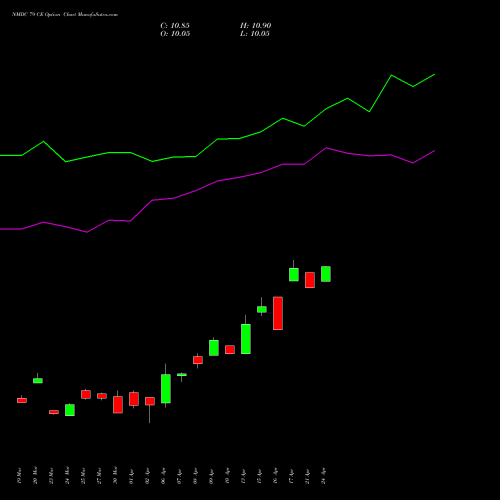Click the red candlestick above 08 Apr
The height and width of the screenshot is (500, 500).
tap(198, 360)
